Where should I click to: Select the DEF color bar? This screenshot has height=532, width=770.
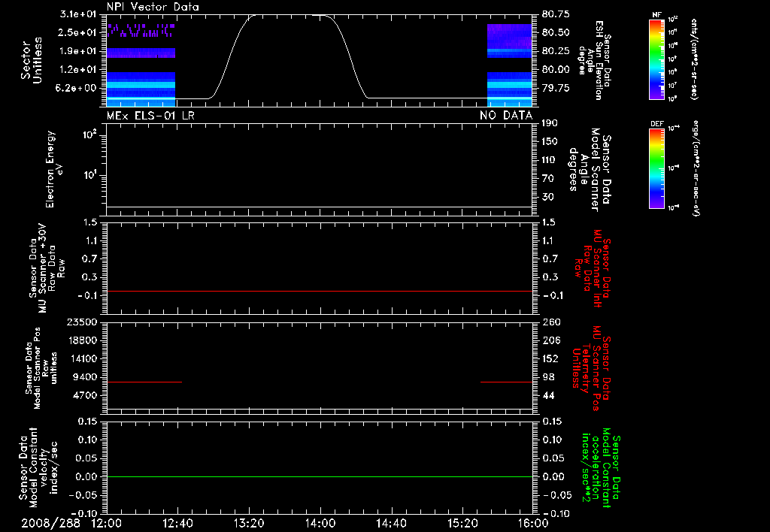656,168
